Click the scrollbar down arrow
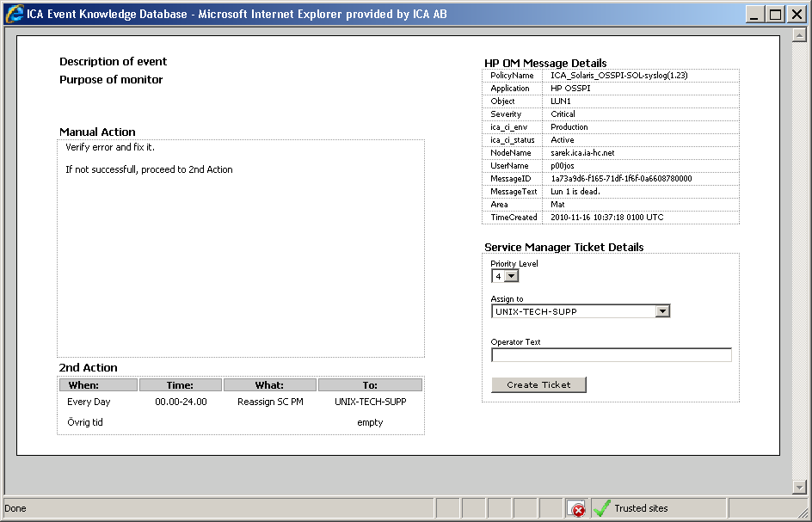This screenshot has height=522, width=812. (x=799, y=487)
